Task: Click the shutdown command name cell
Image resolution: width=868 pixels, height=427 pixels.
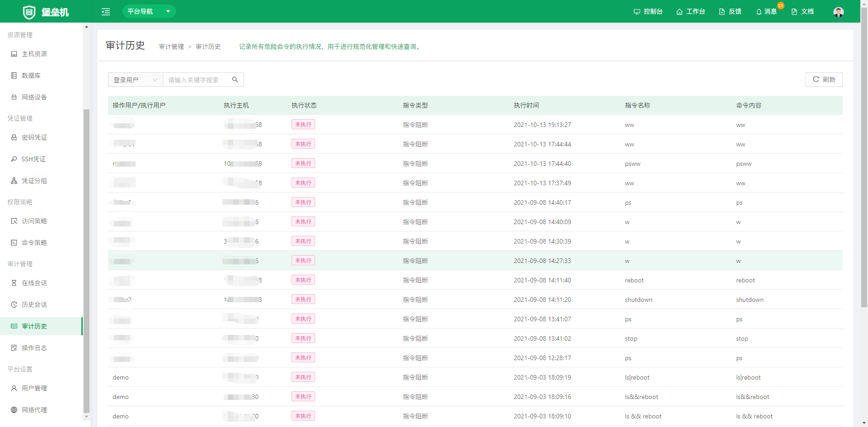Action: (638, 300)
